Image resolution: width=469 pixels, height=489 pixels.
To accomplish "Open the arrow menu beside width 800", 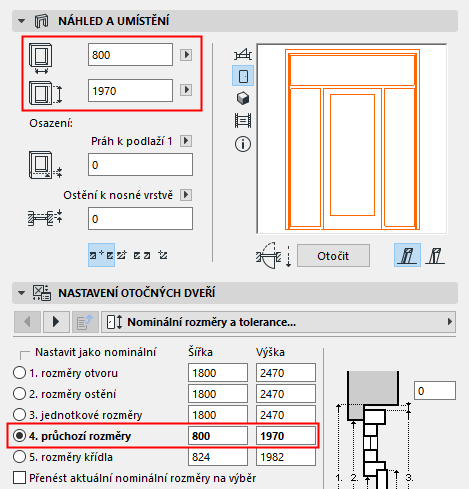I will click(x=186, y=54).
